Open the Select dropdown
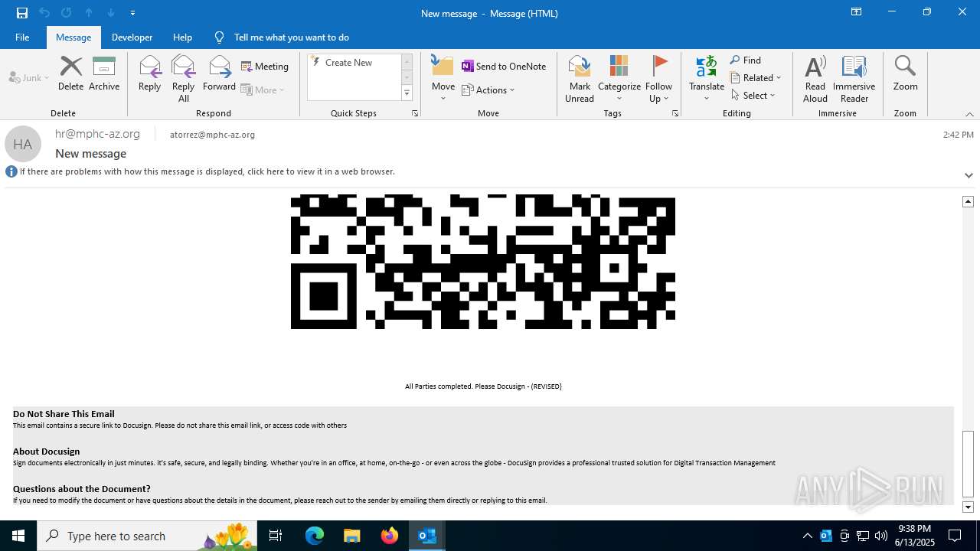The image size is (980, 551). pos(753,96)
